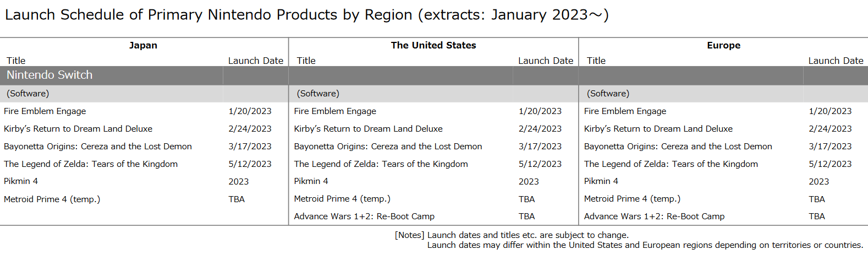Click Pikmin 4 in the Japan column
Screen dimensions: 868x260
21,181
